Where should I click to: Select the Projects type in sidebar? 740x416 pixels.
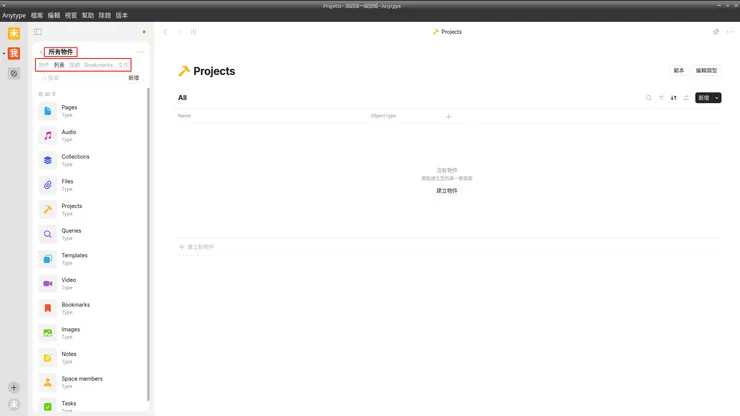click(92, 210)
